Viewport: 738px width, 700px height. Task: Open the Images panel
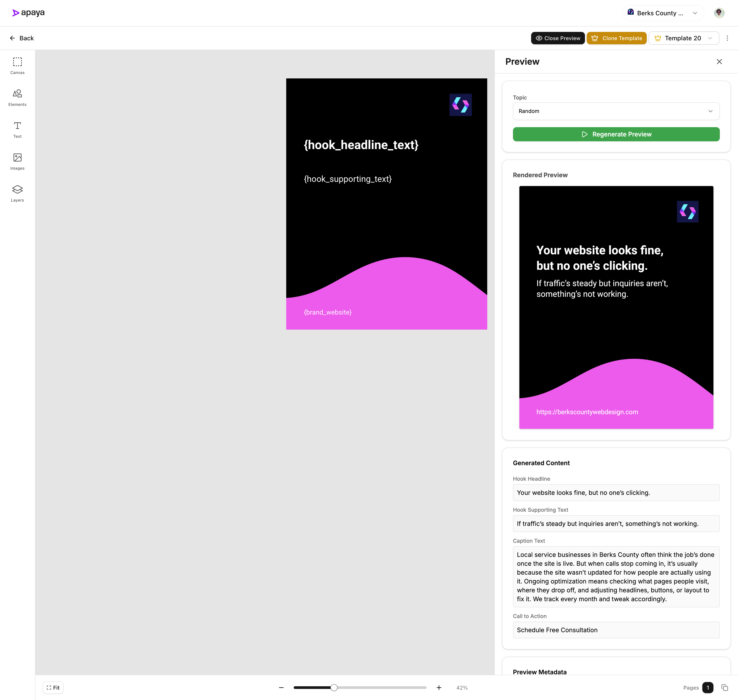(x=17, y=161)
